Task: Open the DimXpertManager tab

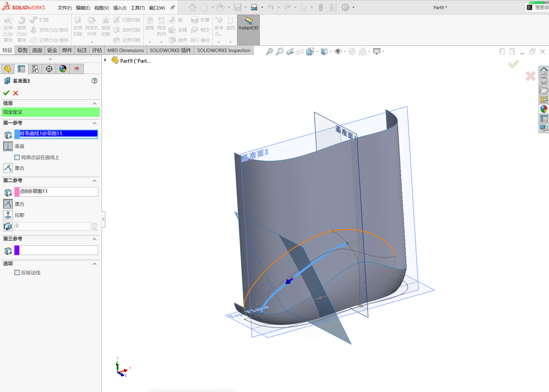Action: 49,69
